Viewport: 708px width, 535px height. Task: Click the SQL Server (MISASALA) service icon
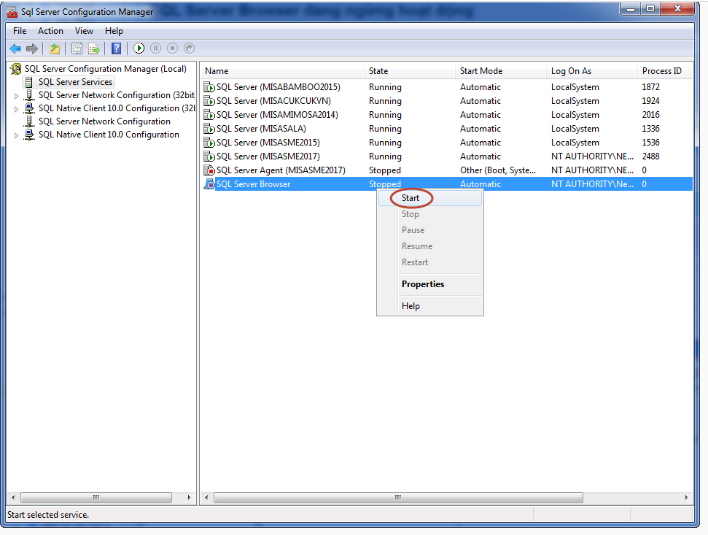[x=209, y=129]
